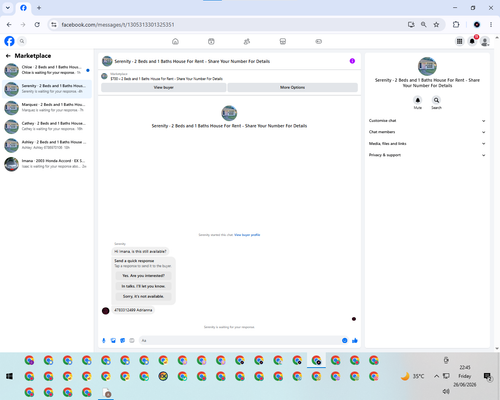This screenshot has width=500, height=400.
Task: Click the "4793312499 Adrianna" message
Action: [x=133, y=310]
